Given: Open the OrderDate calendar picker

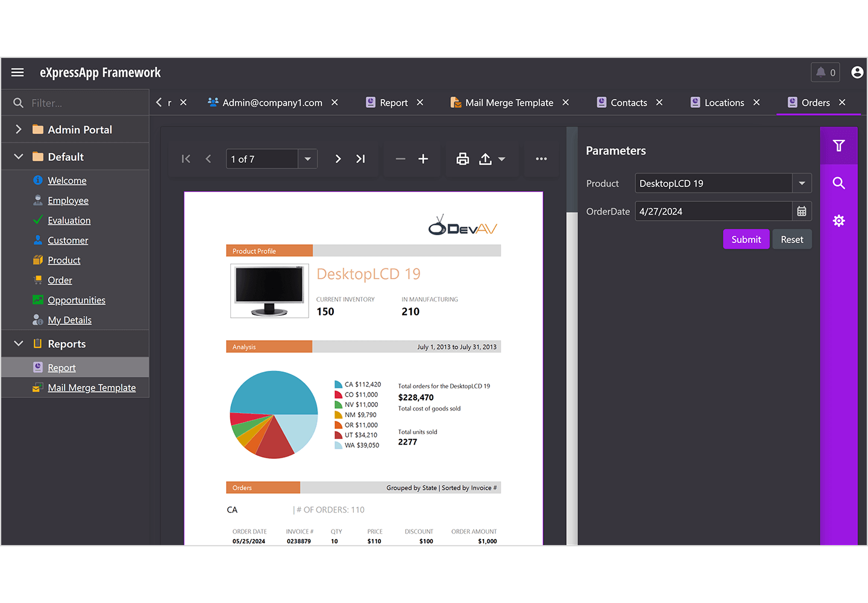Looking at the screenshot, I should click(x=801, y=211).
